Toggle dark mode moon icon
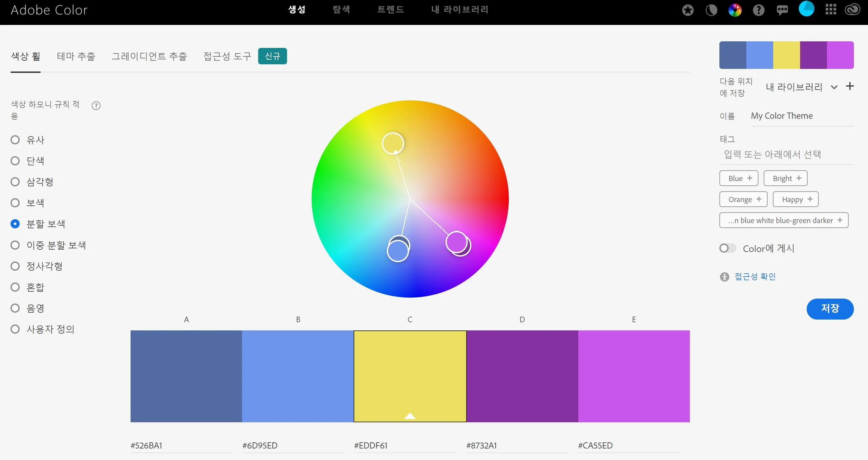 (x=711, y=10)
